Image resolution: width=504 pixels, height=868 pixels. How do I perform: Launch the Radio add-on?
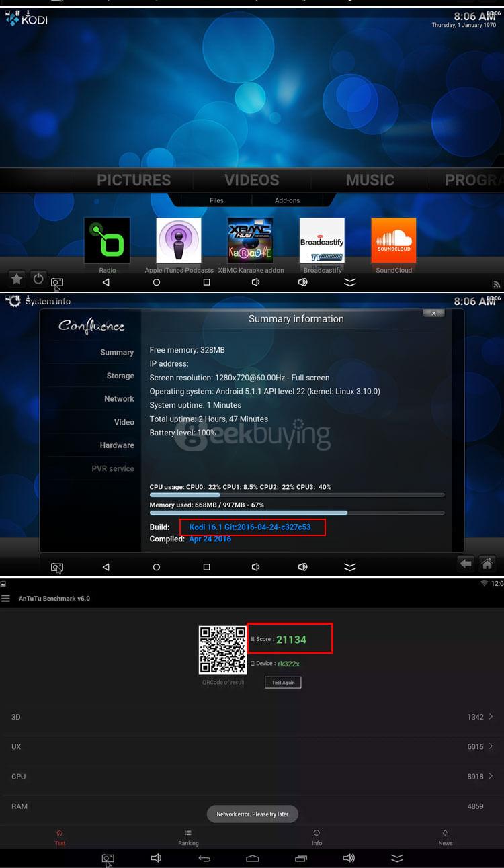pyautogui.click(x=108, y=241)
